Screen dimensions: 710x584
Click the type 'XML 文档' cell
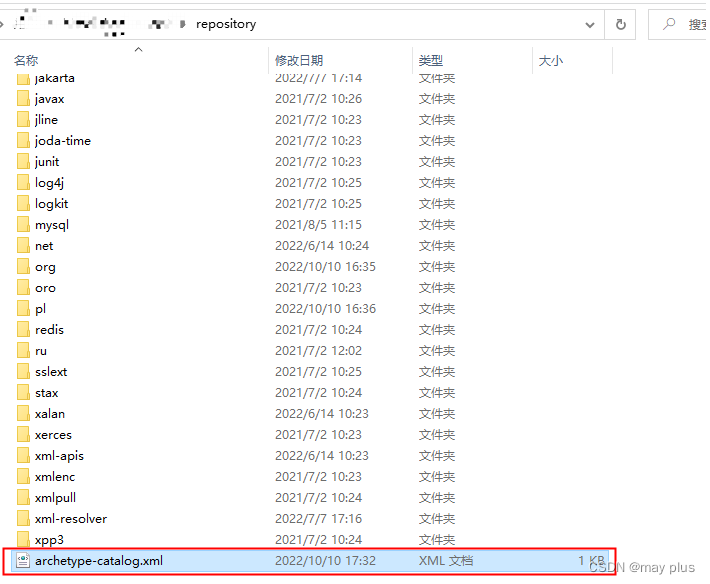coord(446,561)
